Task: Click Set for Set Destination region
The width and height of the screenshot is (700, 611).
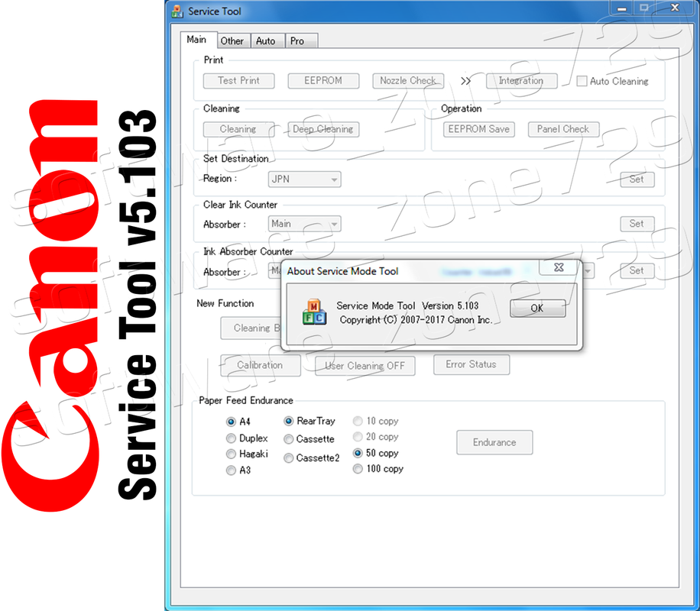Action: point(637,179)
